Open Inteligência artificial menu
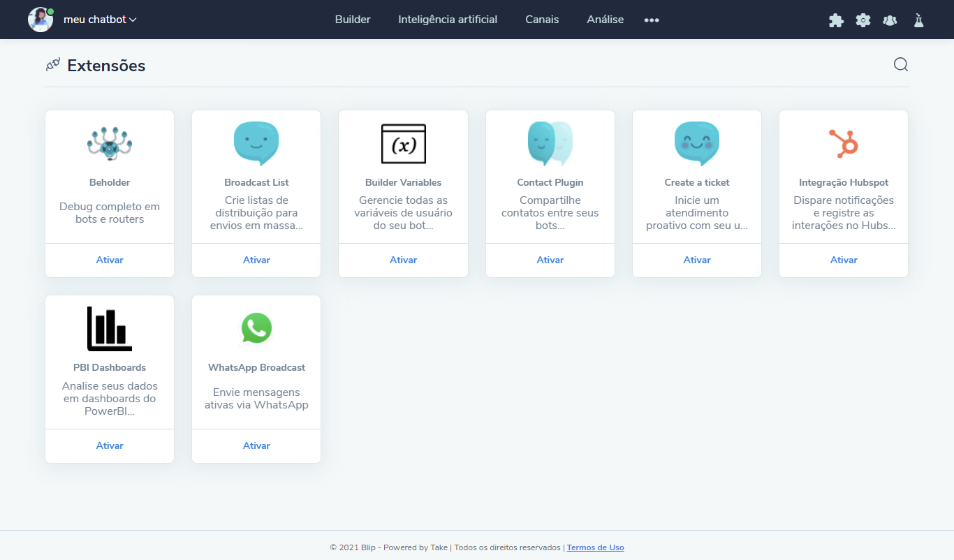The height and width of the screenshot is (560, 954). 448,20
